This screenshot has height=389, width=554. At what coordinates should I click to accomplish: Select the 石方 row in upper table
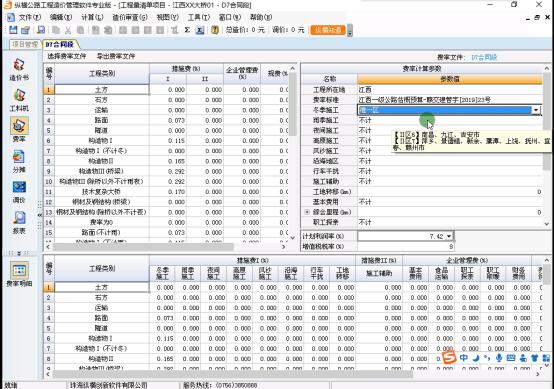[102, 100]
